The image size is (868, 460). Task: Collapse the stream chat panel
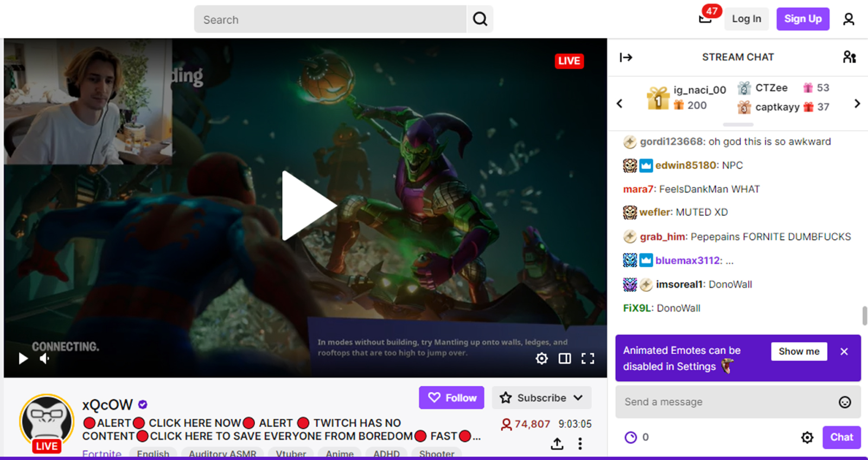626,58
